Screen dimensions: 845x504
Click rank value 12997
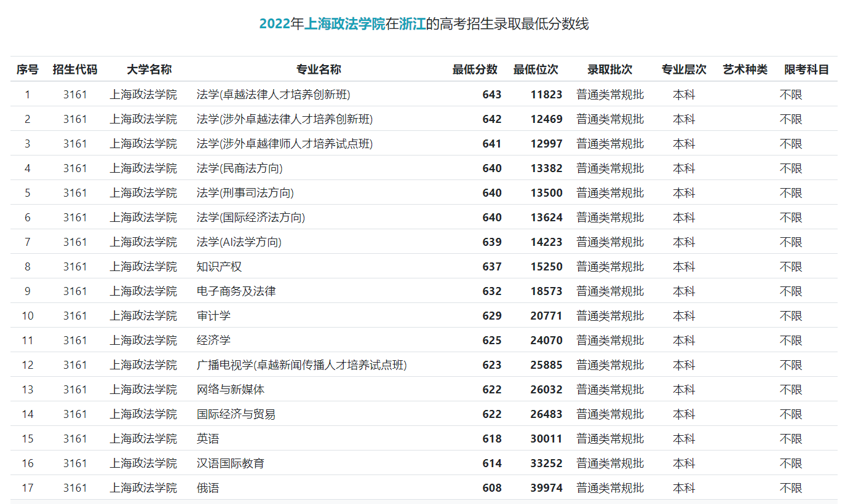click(547, 144)
